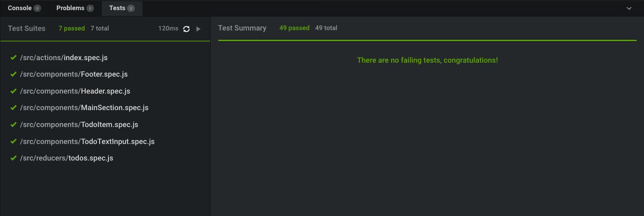The image size is (644, 216).
Task: Switch to the Console tab
Action: (x=20, y=8)
